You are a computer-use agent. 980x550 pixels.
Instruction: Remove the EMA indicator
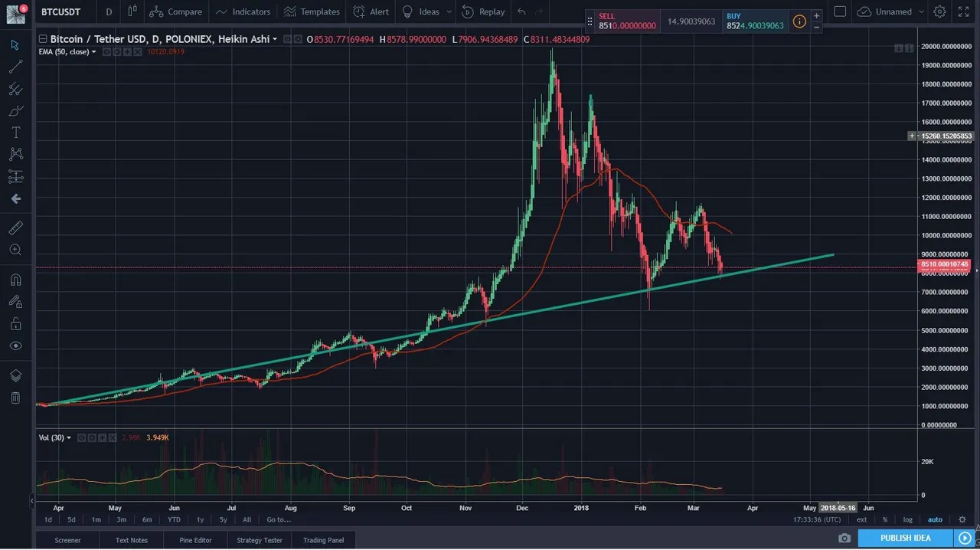(x=138, y=51)
